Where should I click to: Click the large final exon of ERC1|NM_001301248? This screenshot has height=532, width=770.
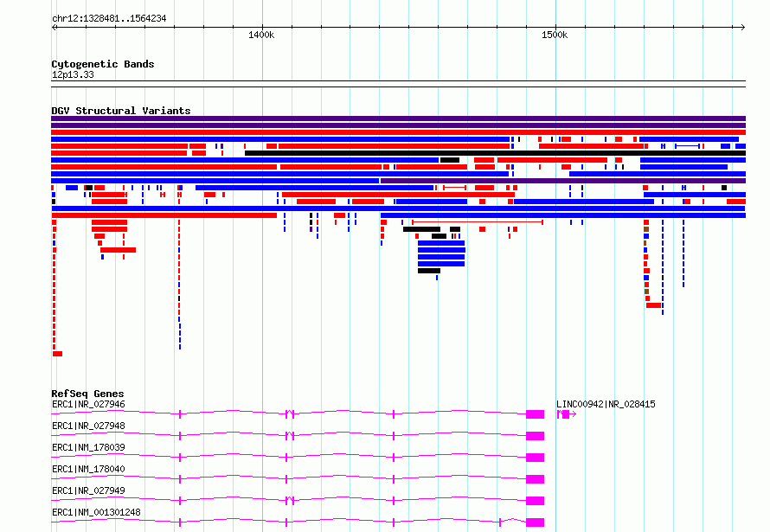point(536,522)
